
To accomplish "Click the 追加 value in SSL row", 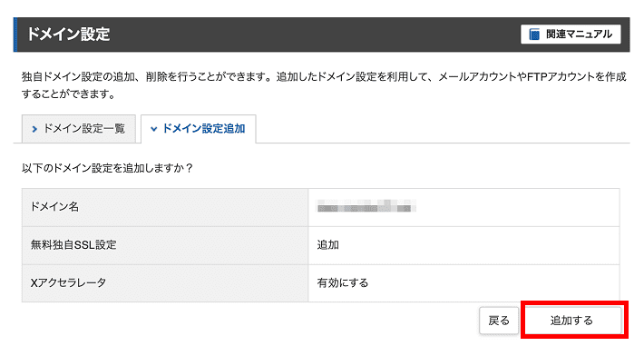I will coord(327,245).
